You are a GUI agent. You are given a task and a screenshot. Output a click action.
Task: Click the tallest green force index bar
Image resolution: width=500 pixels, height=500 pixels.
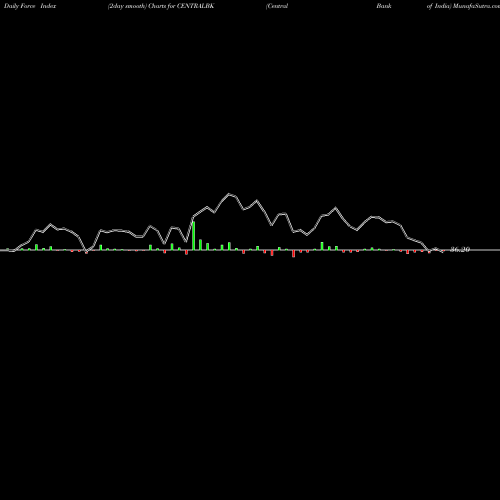(194, 236)
